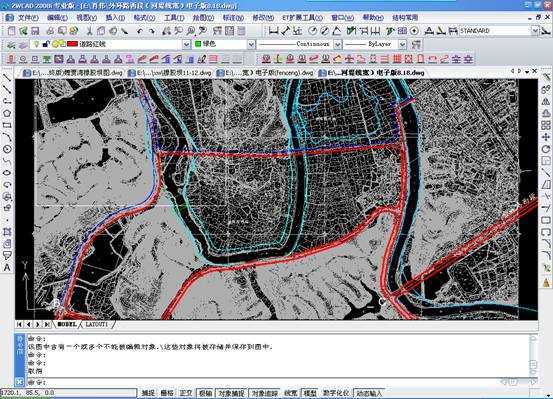Screen dimensions: 553x399
Task: Expand the Continuous linetype dropdown
Action: 338,44
